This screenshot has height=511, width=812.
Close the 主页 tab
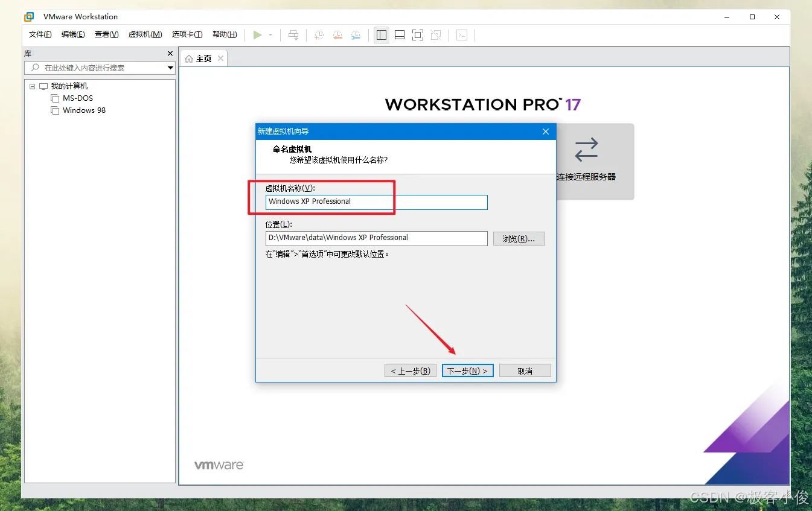click(220, 58)
